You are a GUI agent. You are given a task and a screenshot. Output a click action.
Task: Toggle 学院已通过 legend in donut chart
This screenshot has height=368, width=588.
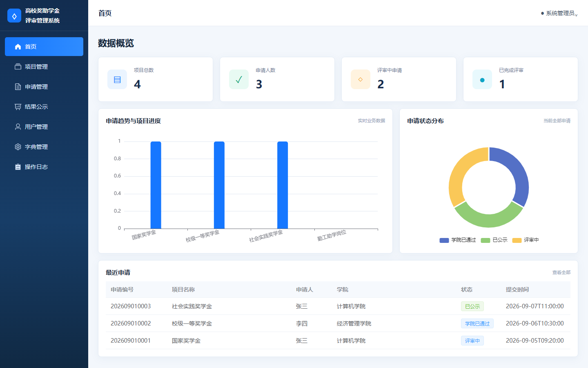(x=458, y=240)
